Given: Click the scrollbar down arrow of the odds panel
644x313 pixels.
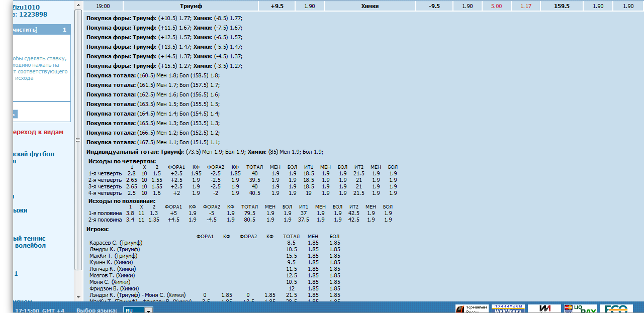Looking at the screenshot, I should [78, 297].
